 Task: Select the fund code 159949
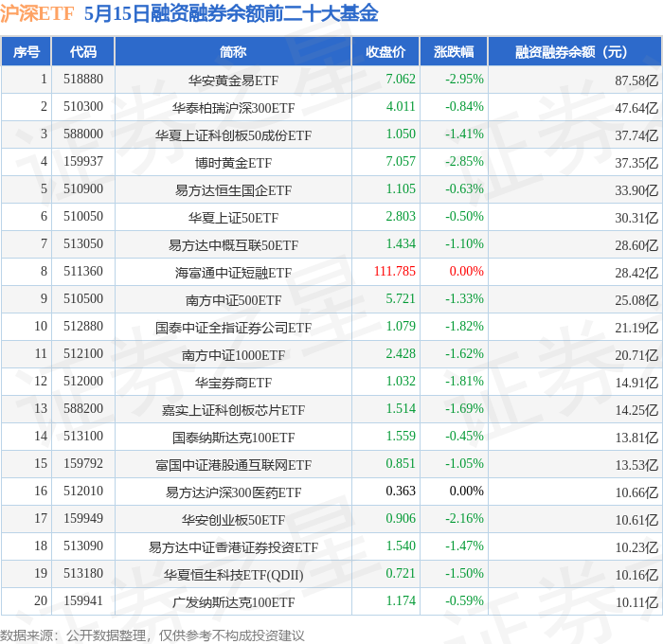pyautogui.click(x=83, y=519)
